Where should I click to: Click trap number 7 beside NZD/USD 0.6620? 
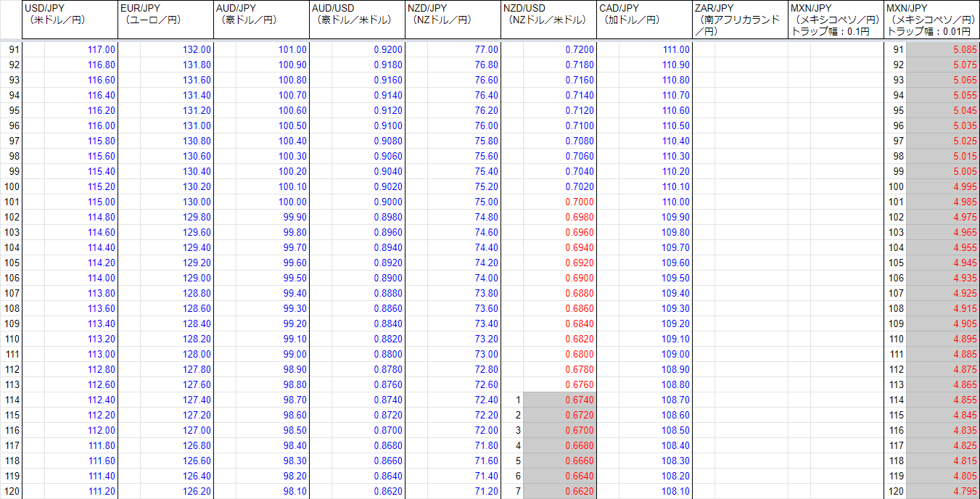point(512,491)
